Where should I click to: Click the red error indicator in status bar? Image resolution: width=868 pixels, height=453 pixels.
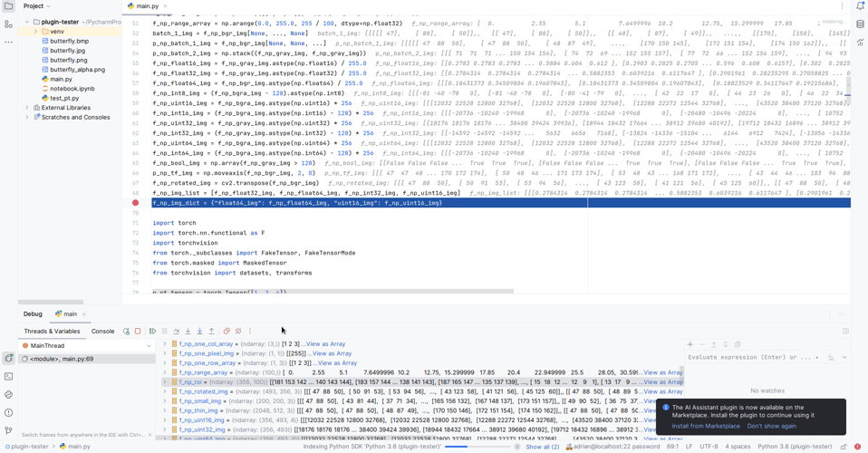coord(857,447)
